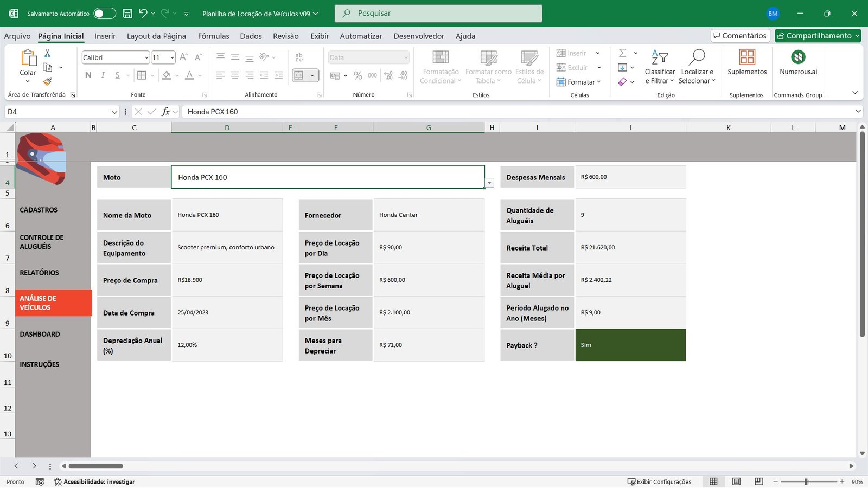The height and width of the screenshot is (488, 868).
Task: Click the AutoSum sigma icon
Action: tap(623, 53)
